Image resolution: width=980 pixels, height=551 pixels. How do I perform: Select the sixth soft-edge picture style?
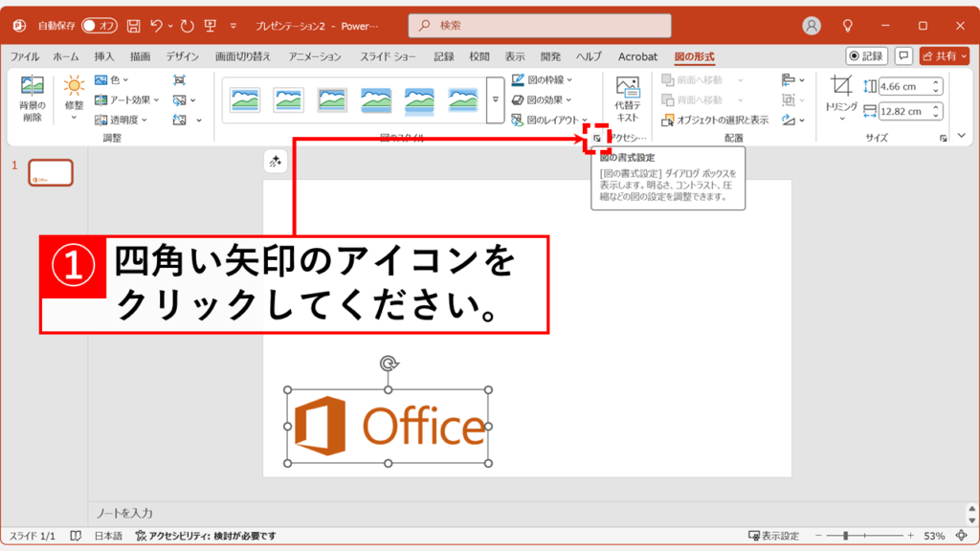click(463, 99)
